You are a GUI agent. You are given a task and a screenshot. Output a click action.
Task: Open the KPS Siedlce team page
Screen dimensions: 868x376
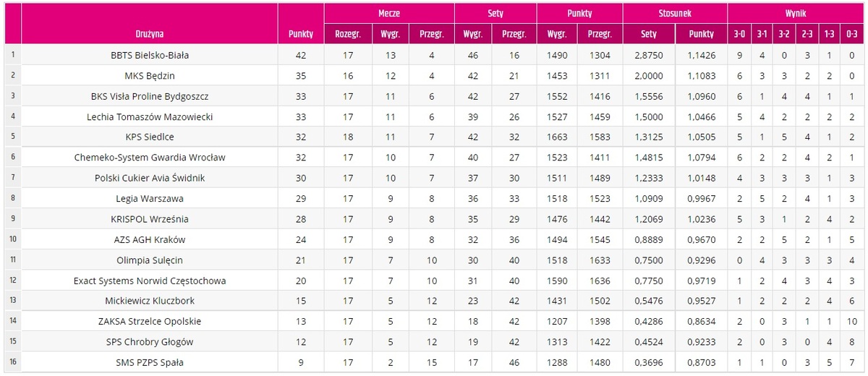tap(150, 137)
